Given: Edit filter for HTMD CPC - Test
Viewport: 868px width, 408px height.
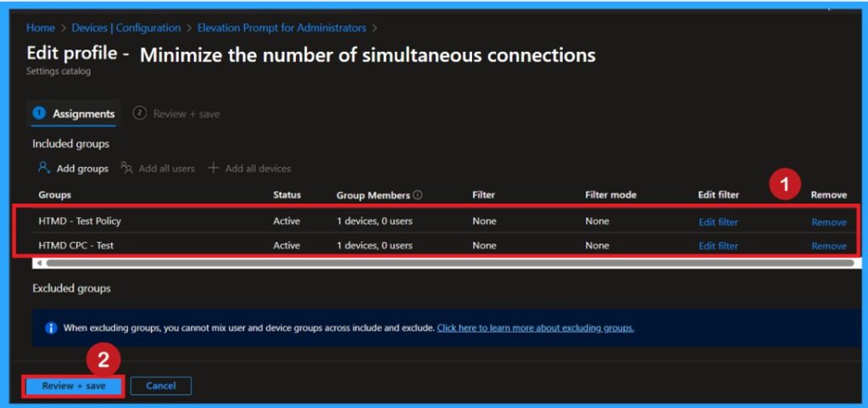Looking at the screenshot, I should click(718, 246).
